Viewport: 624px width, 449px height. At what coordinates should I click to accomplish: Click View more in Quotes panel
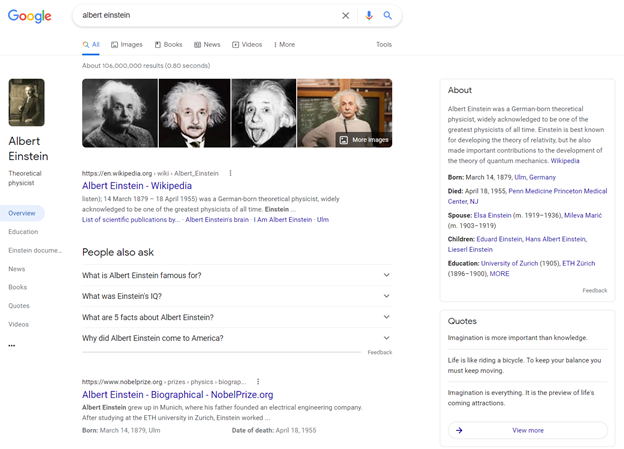tap(528, 430)
